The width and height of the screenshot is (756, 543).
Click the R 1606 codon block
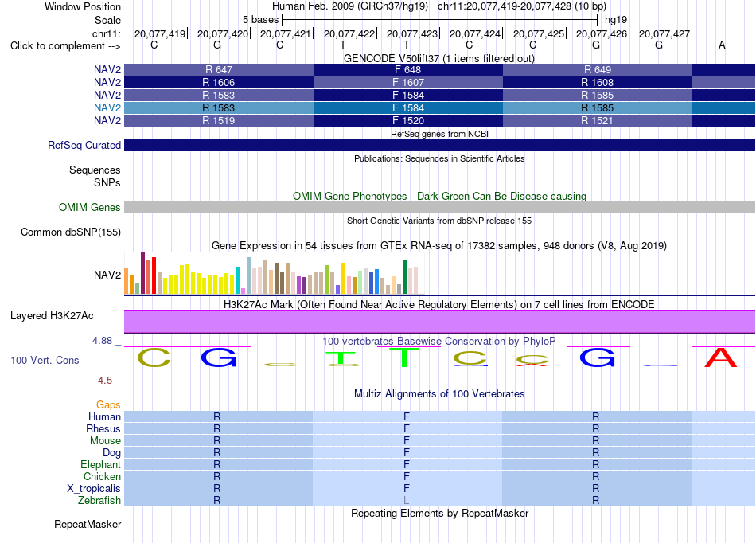(x=219, y=83)
